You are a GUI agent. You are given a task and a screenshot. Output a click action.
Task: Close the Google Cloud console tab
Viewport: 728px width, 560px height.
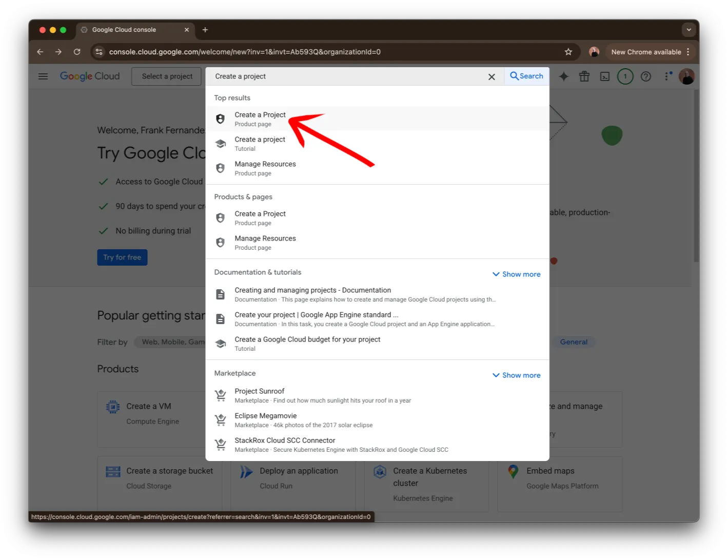coord(187,30)
